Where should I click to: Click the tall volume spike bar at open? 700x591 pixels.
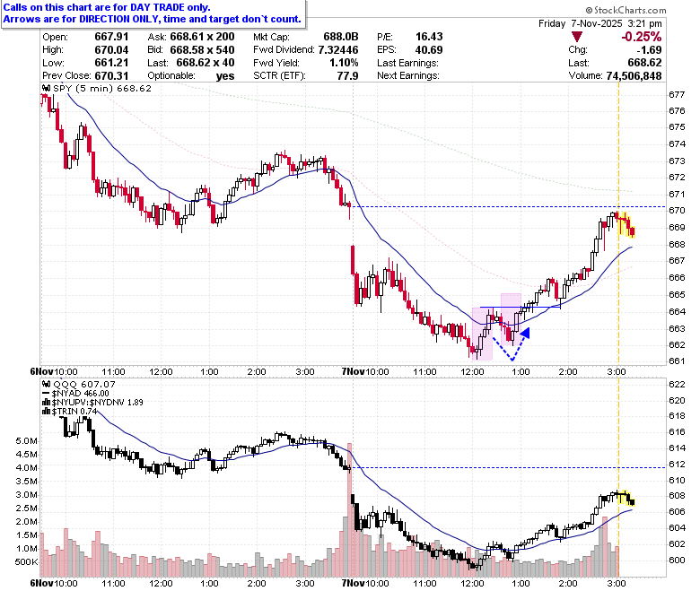(350, 509)
